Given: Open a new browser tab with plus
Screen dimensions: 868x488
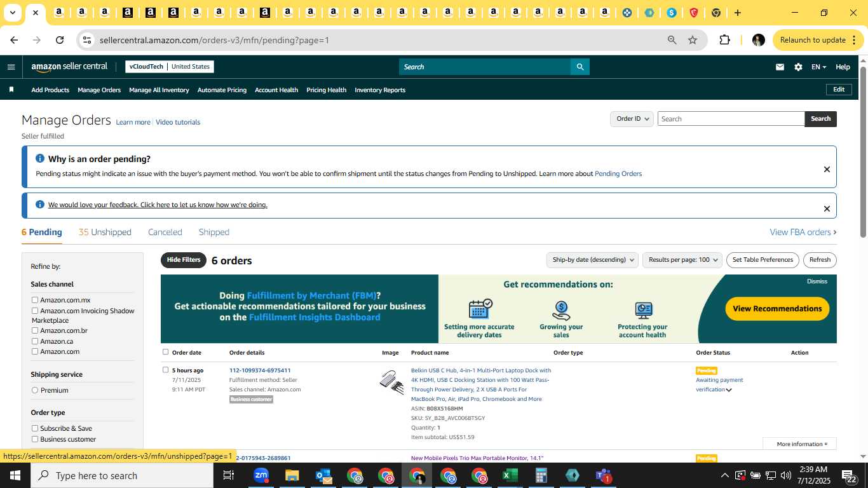Looking at the screenshot, I should 738,13.
